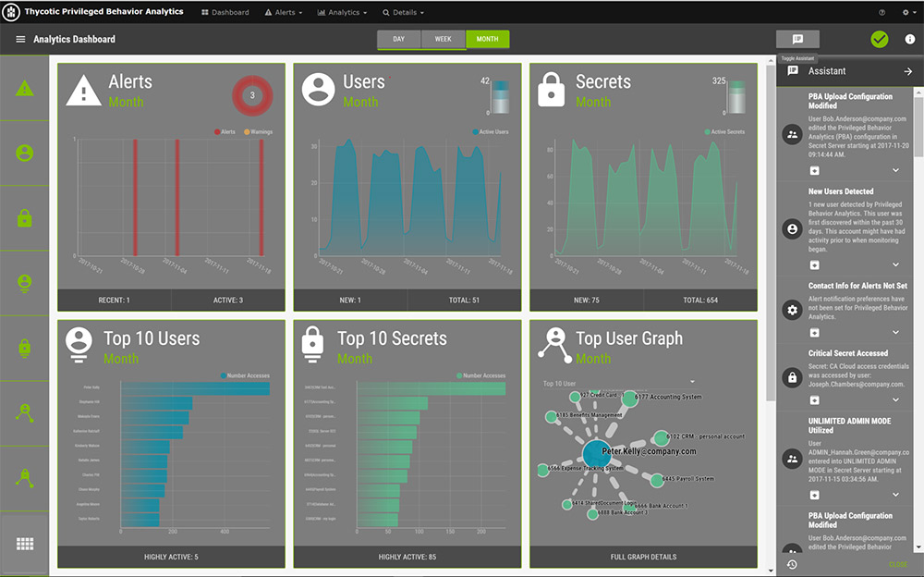Image resolution: width=924 pixels, height=577 pixels.
Task: Select the Peter.Kelly@company.com graph node
Action: (596, 454)
